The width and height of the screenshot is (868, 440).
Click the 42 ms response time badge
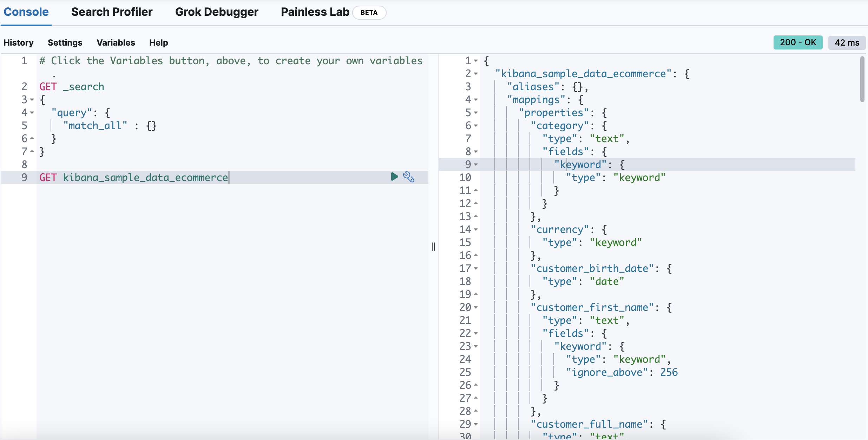click(847, 42)
